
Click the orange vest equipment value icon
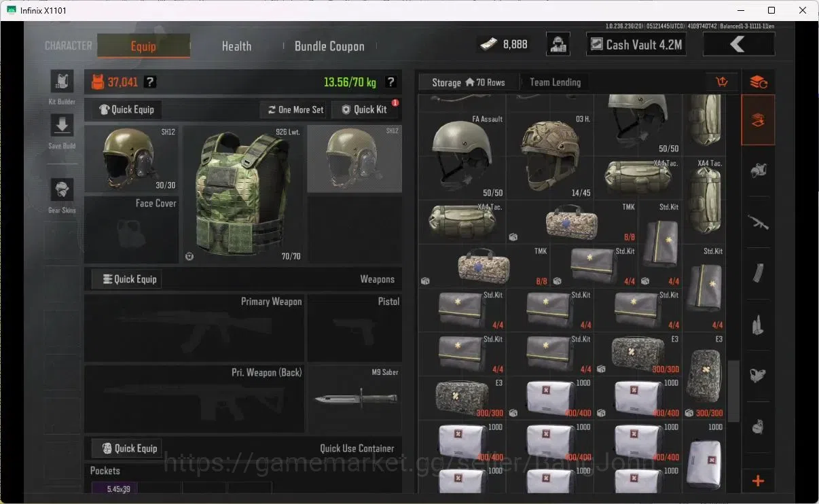click(98, 82)
